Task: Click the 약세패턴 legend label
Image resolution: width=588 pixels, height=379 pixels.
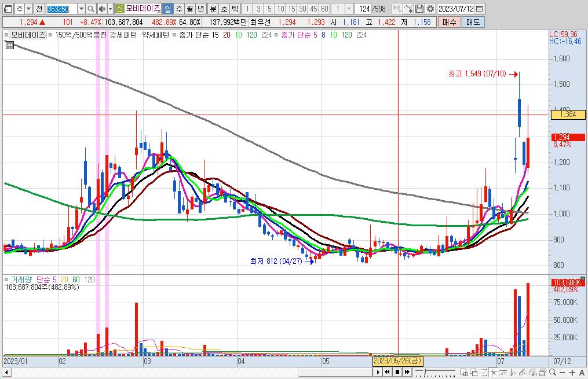Action: tap(156, 35)
